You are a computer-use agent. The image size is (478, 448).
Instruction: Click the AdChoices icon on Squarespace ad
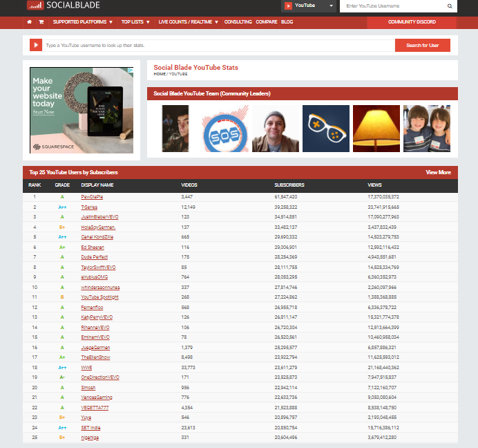pyautogui.click(x=131, y=71)
